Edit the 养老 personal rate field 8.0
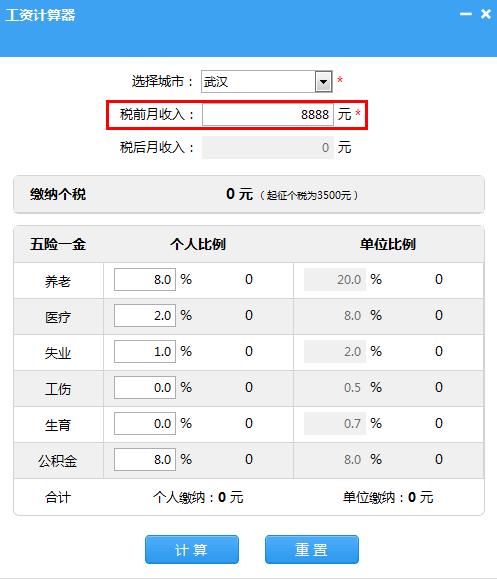 coord(145,280)
